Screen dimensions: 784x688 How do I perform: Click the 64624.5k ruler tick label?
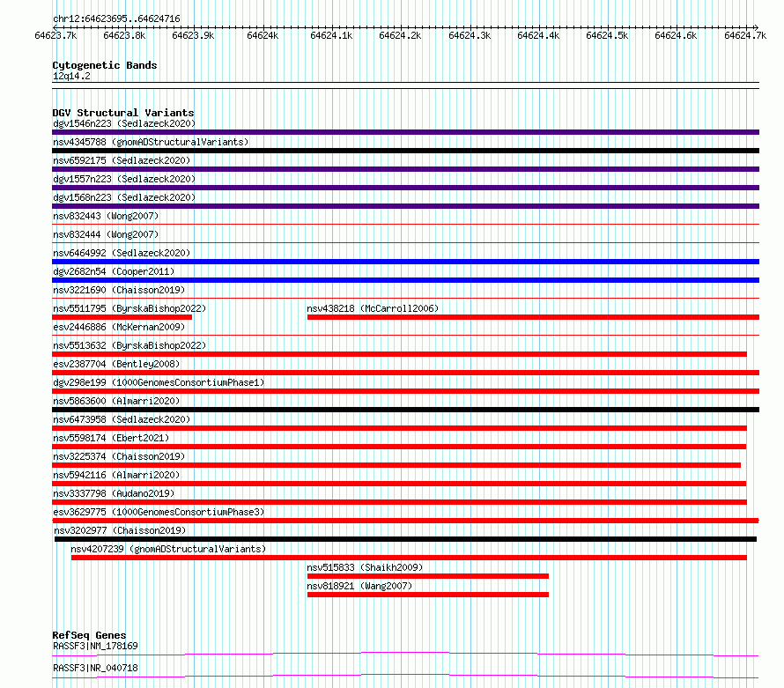pos(607,35)
